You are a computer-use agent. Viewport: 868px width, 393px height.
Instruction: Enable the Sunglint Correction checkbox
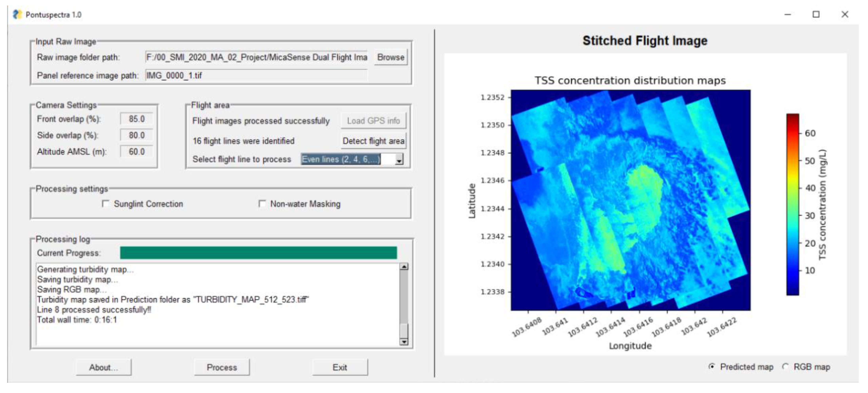(106, 204)
